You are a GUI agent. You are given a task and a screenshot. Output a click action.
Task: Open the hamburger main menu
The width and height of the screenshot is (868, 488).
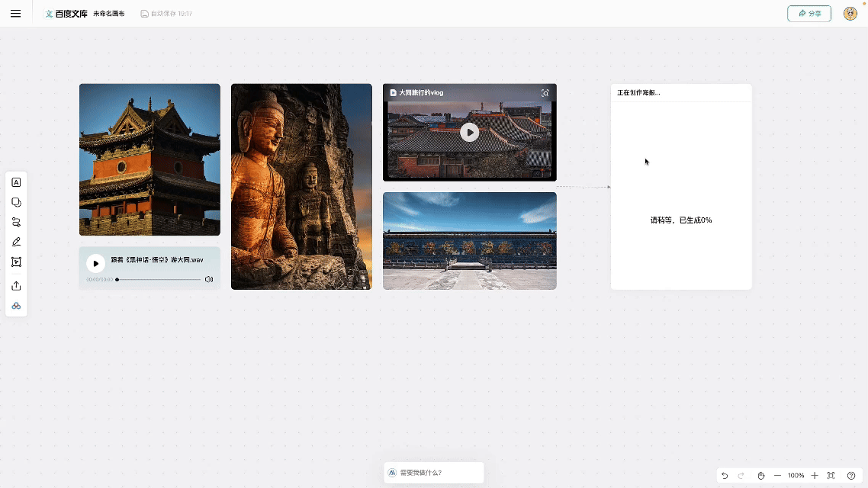pos(15,13)
